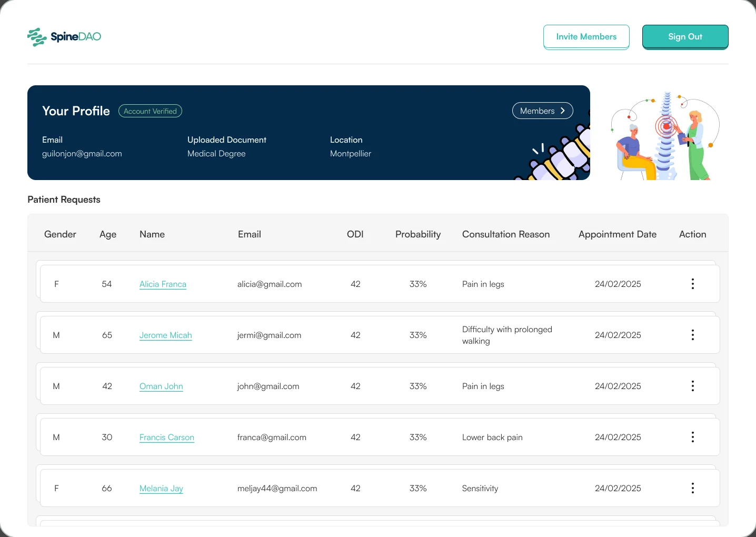Click the Name column header

pos(152,234)
